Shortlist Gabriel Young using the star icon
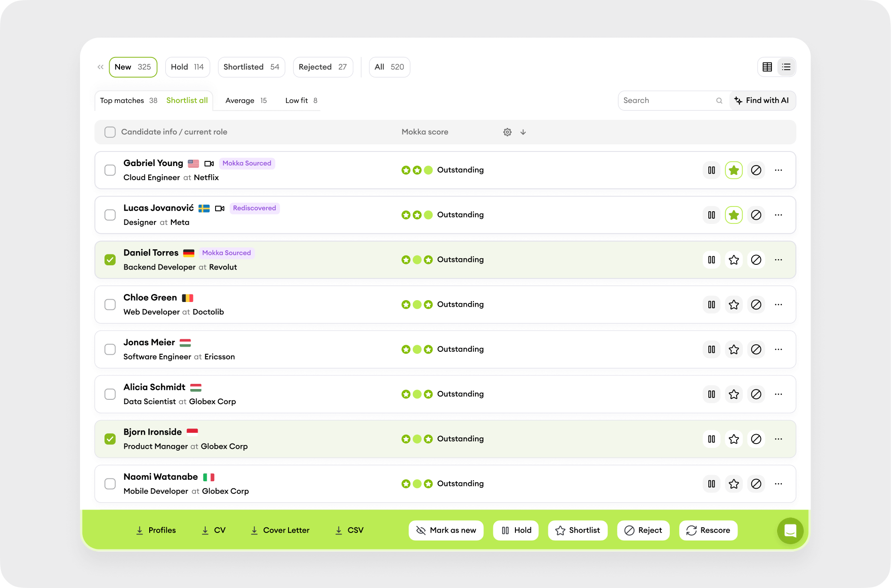Viewport: 891px width, 588px height. pyautogui.click(x=734, y=170)
